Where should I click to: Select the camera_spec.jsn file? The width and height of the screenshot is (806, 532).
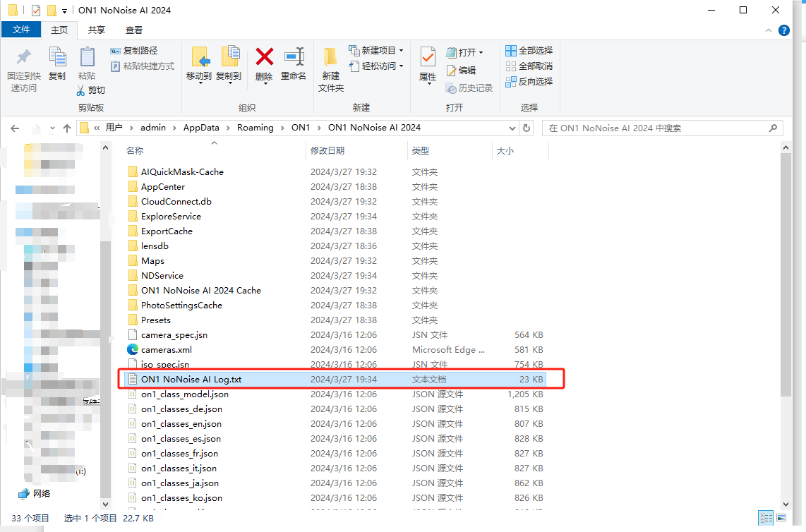tap(174, 335)
